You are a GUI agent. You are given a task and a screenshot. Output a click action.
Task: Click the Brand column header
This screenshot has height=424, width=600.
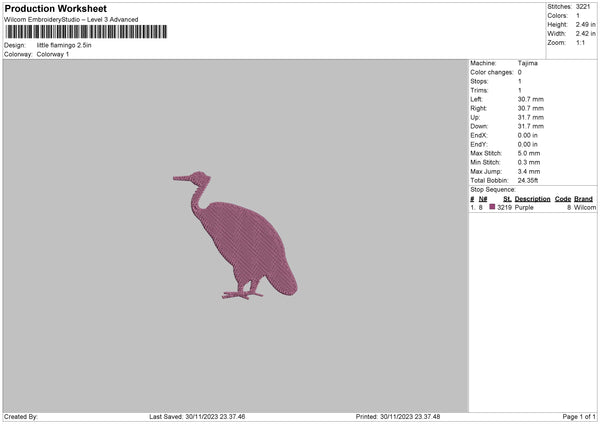pyautogui.click(x=584, y=198)
